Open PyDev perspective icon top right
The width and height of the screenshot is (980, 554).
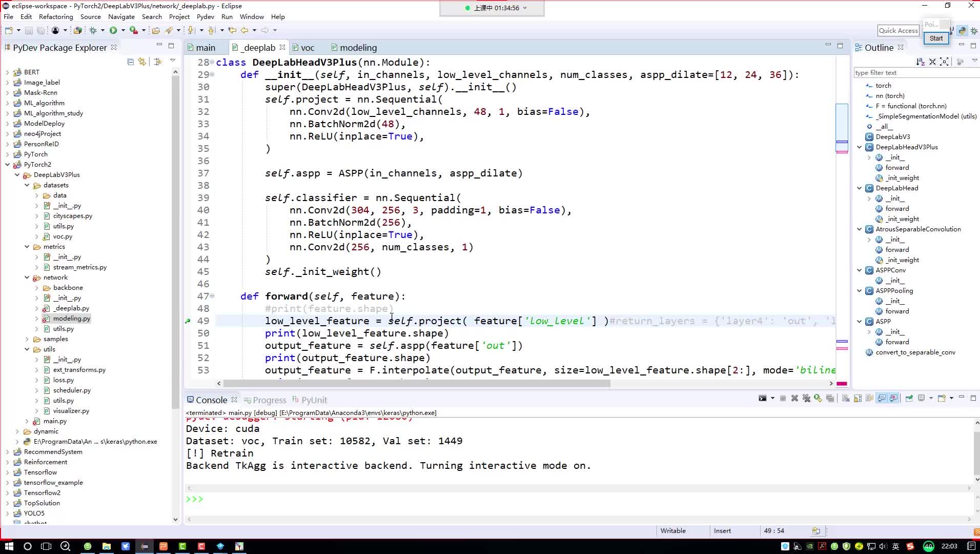[x=962, y=31]
